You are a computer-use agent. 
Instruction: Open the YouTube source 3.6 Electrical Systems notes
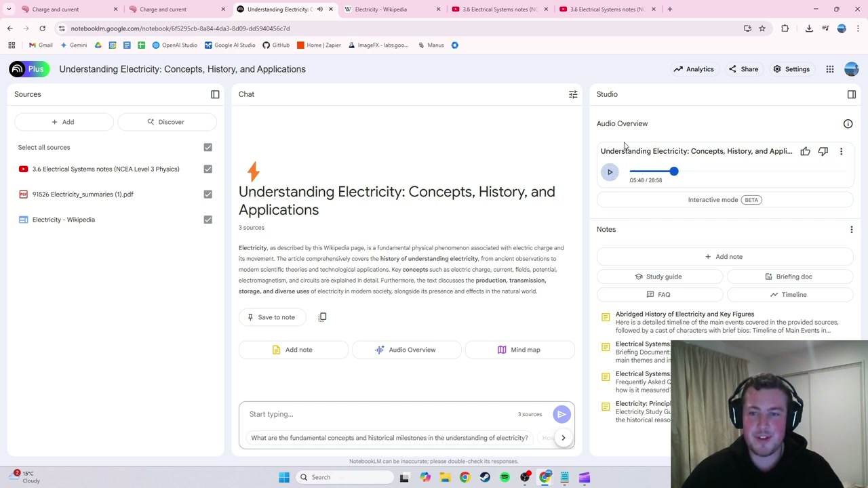(106, 169)
